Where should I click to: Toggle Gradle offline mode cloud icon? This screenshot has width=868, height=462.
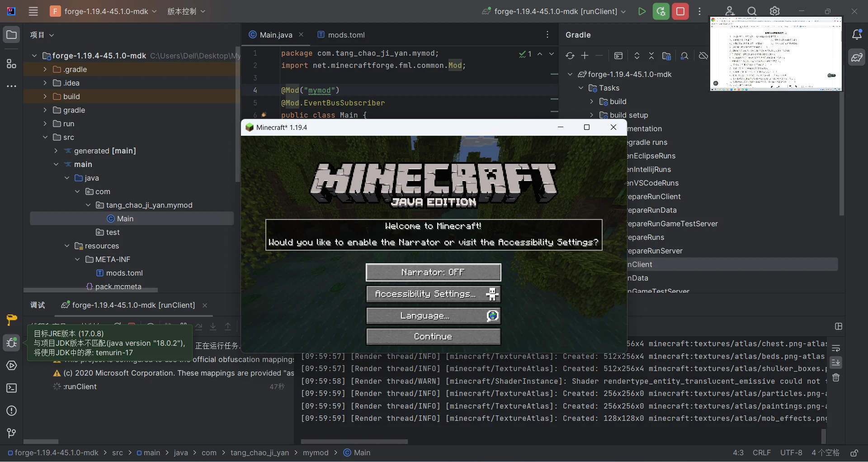point(703,56)
